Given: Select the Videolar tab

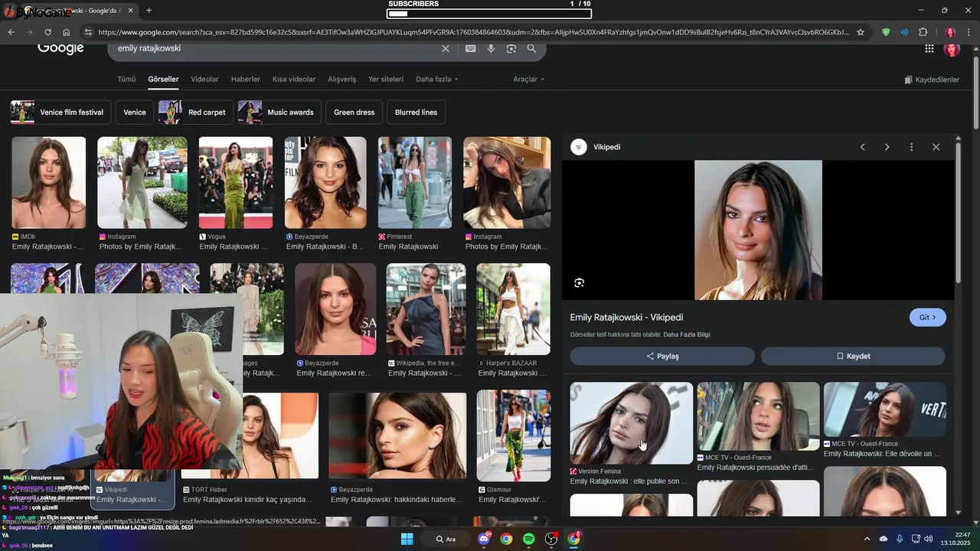Looking at the screenshot, I should pyautogui.click(x=204, y=79).
